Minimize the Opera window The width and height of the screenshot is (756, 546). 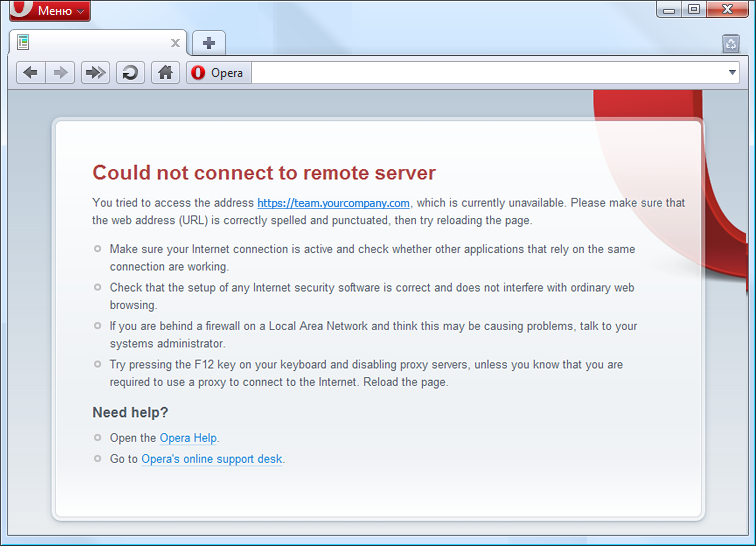pyautogui.click(x=669, y=9)
